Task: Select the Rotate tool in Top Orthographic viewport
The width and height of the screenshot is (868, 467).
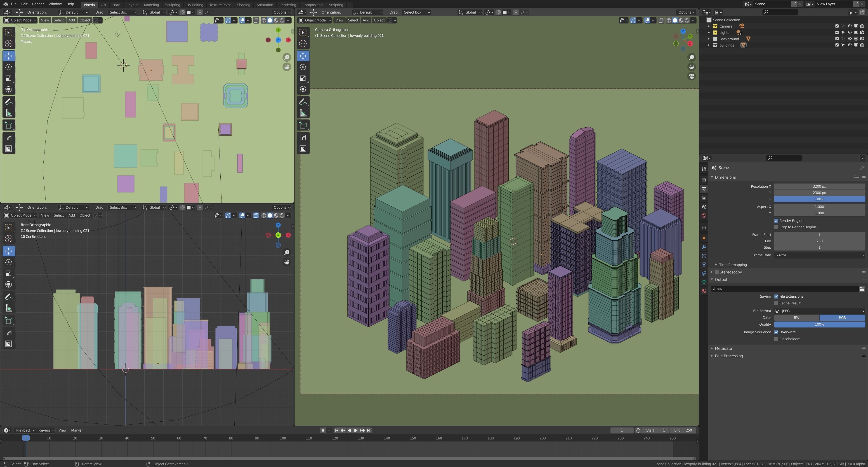Action: (9, 67)
